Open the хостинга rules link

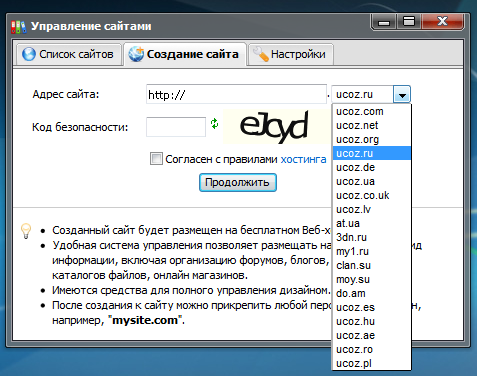click(303, 159)
